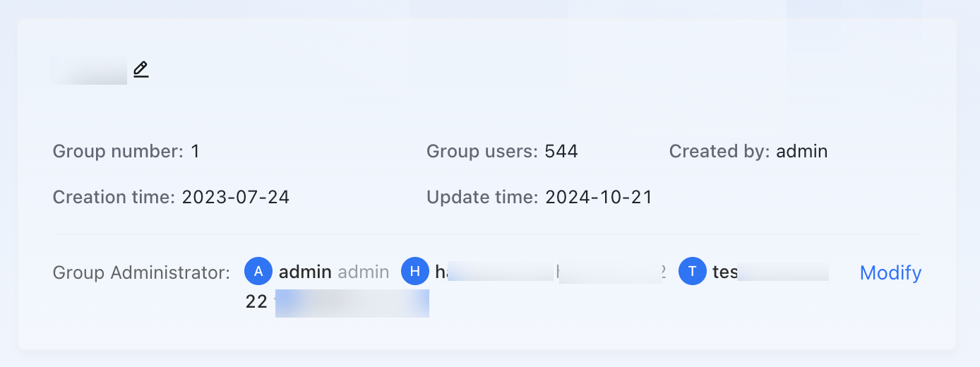Screen dimensions: 980x367
Task: Select the blurred group name title
Action: coord(89,71)
